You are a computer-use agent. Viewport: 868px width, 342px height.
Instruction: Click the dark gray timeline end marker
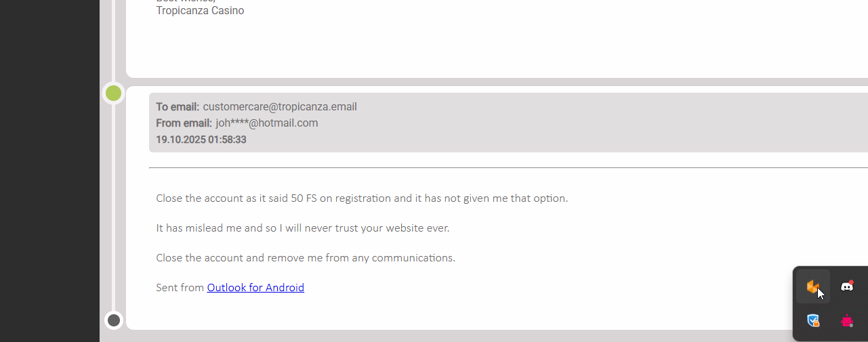click(x=114, y=320)
